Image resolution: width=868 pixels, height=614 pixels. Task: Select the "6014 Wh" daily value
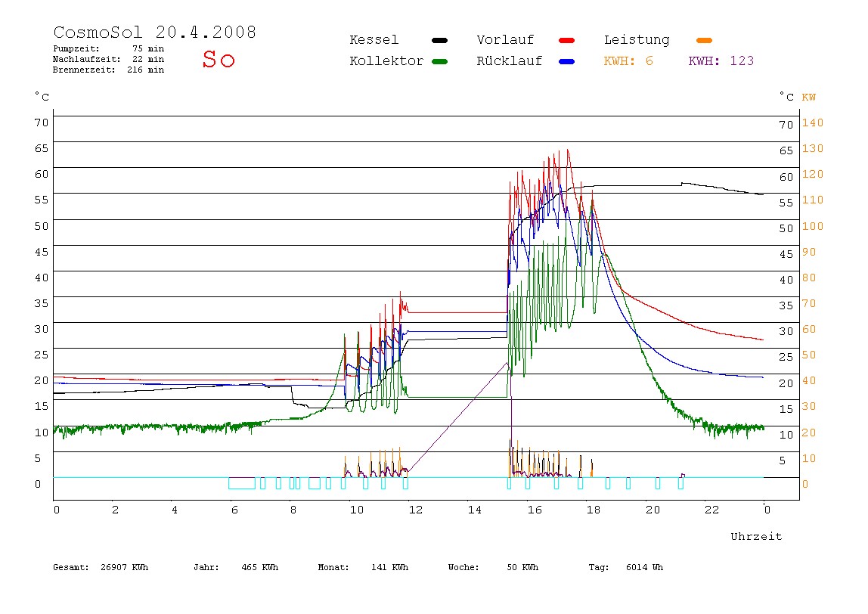[644, 567]
